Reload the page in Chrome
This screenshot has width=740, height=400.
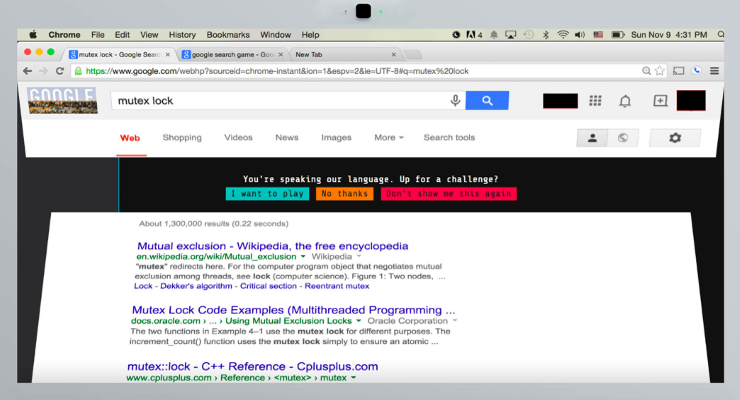(x=61, y=71)
